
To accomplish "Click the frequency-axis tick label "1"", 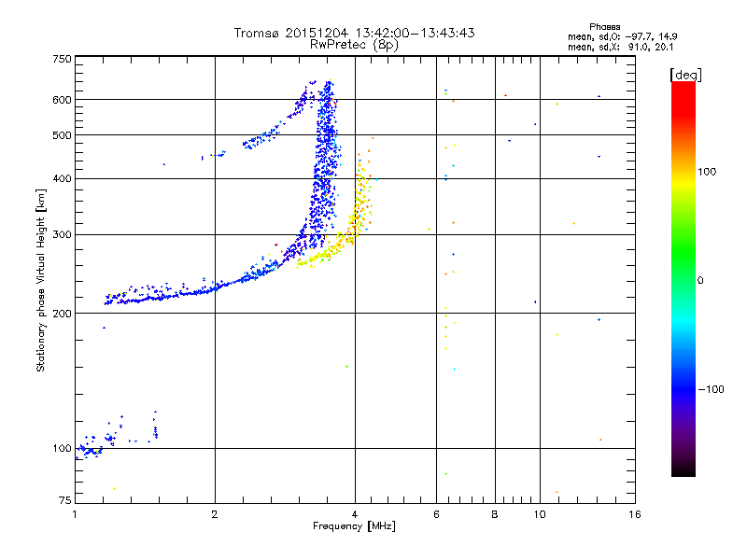I will 75,514.
